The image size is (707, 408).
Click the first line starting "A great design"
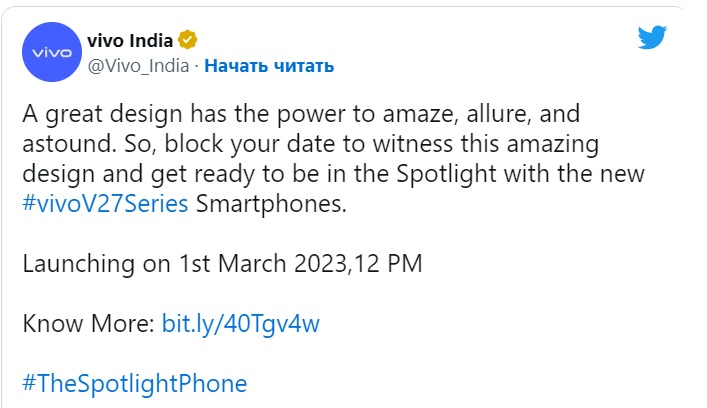point(300,114)
